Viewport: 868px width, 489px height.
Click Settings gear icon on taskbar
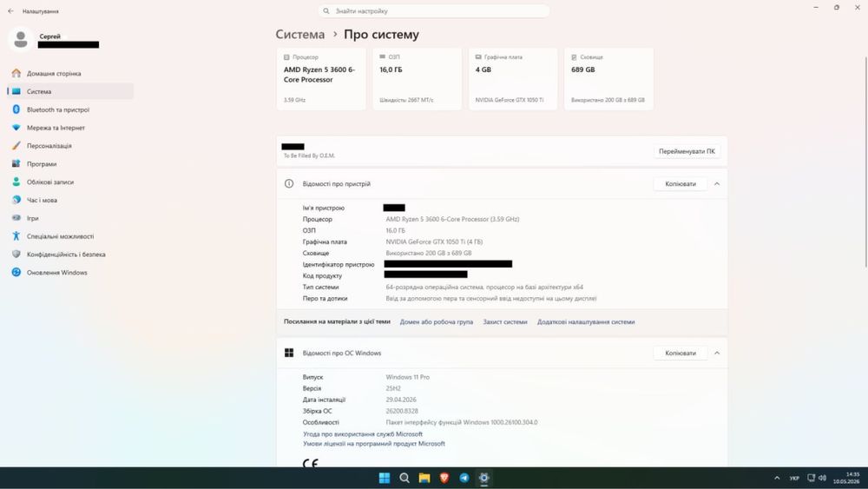pos(483,478)
